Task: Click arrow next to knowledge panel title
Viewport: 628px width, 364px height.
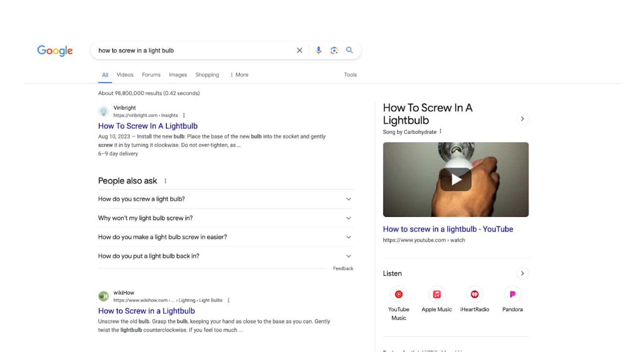Action: [522, 118]
